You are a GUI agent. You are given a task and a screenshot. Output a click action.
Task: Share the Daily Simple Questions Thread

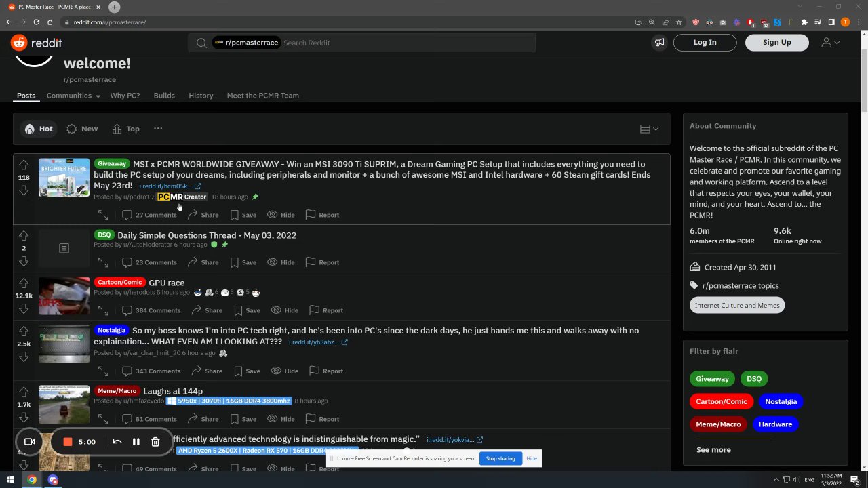tap(203, 262)
